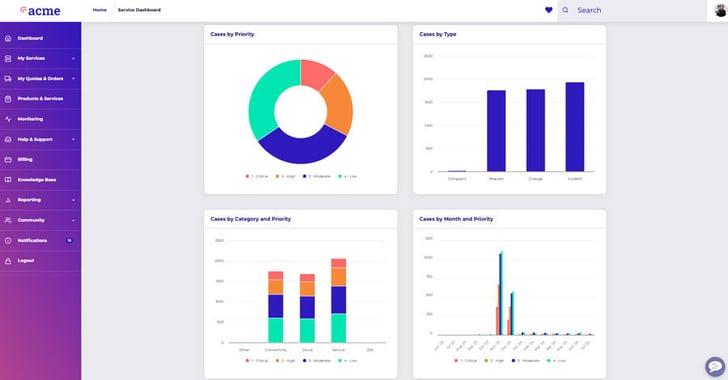This screenshot has width=728, height=380.
Task: Click the Products & Services box icon
Action: (8, 99)
